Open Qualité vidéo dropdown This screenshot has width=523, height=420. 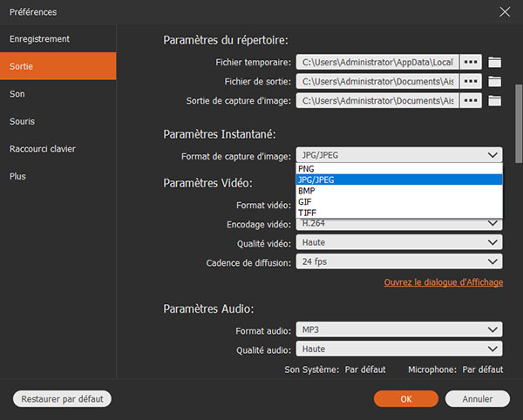pyautogui.click(x=399, y=242)
